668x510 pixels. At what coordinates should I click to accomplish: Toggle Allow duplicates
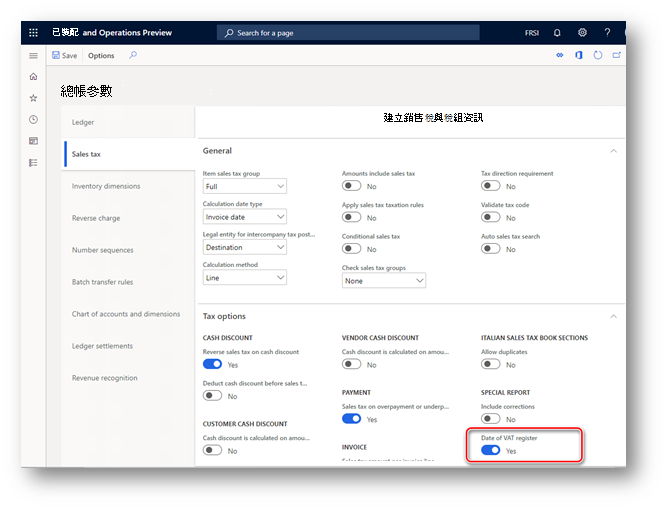coord(491,364)
